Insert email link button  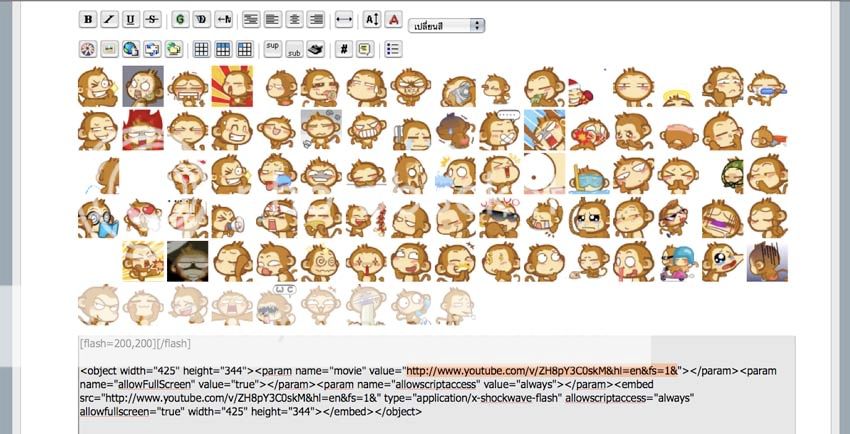(152, 49)
